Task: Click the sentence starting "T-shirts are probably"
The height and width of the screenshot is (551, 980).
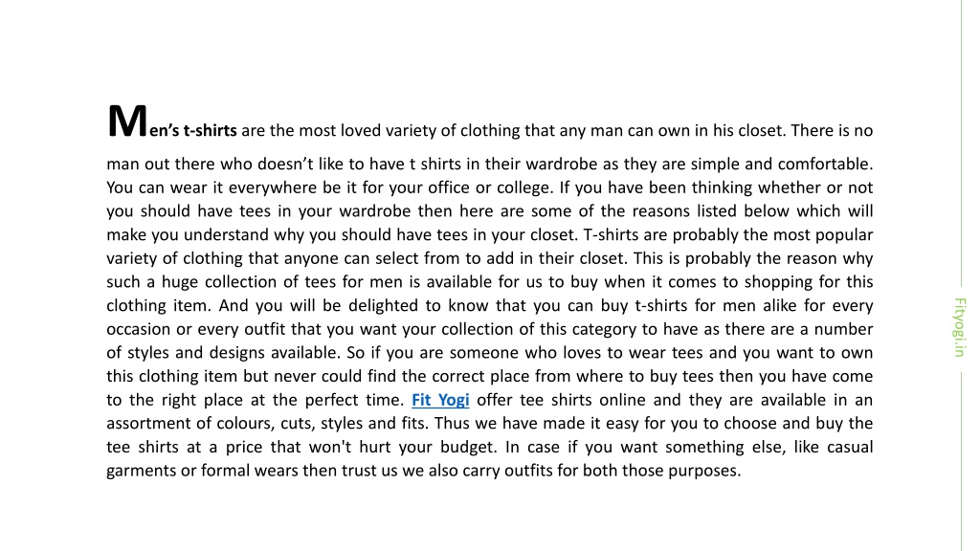Action: pos(727,235)
